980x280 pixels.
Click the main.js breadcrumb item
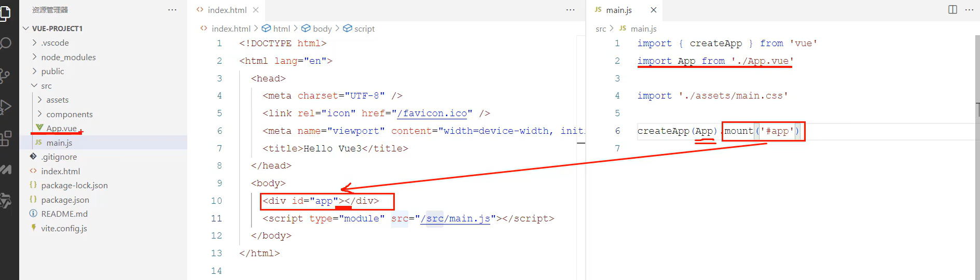pyautogui.click(x=638, y=29)
